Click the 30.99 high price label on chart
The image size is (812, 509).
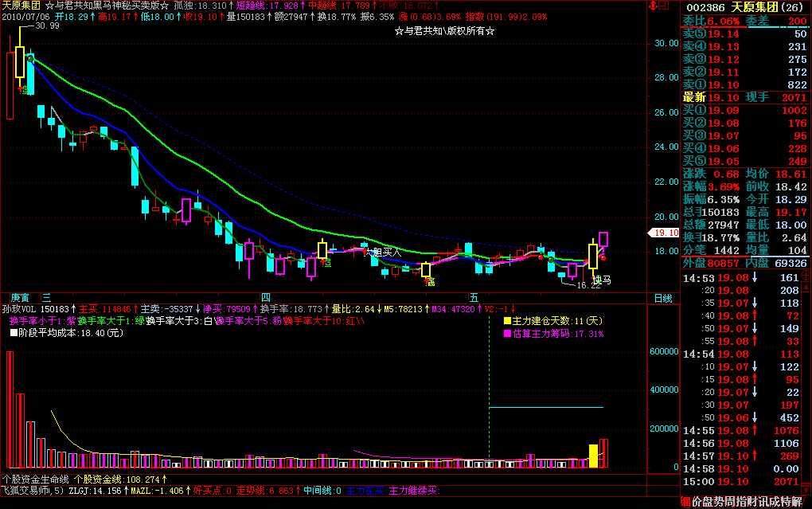[48, 26]
